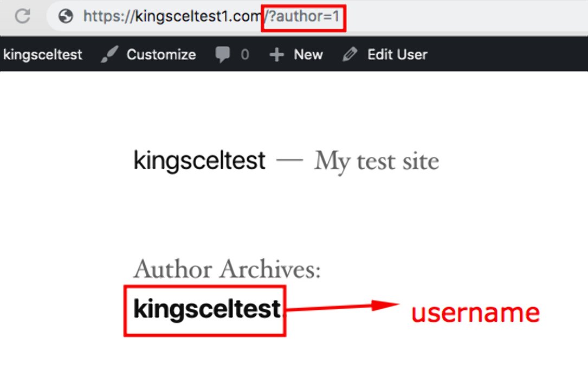Open site info via the globe icon
Image resolution: width=588 pixels, height=389 pixels.
pyautogui.click(x=65, y=16)
